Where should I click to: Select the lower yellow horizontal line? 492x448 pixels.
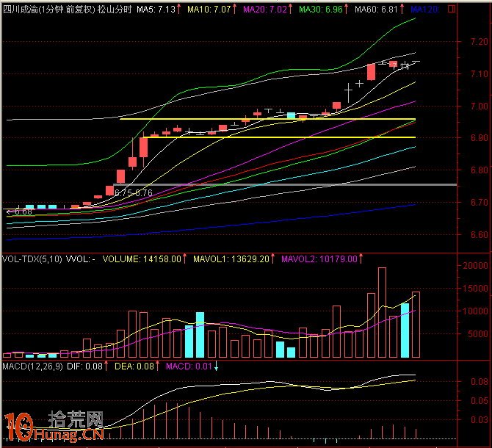click(x=279, y=137)
